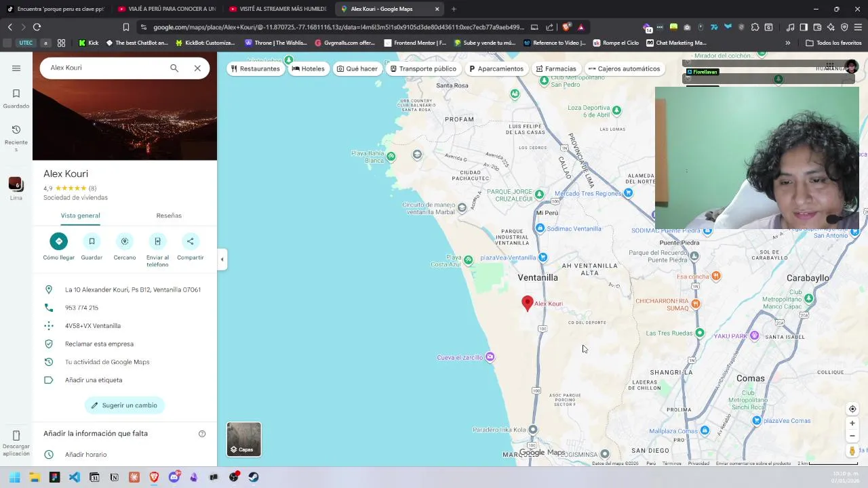This screenshot has width=868, height=488.
Task: Open help icon beside Añadir la información
Action: pos(201,434)
